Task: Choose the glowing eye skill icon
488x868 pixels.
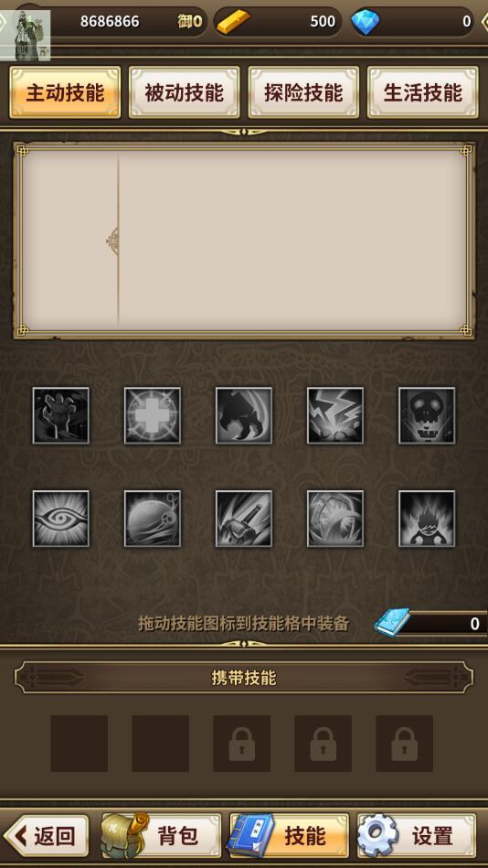Action: (61, 519)
